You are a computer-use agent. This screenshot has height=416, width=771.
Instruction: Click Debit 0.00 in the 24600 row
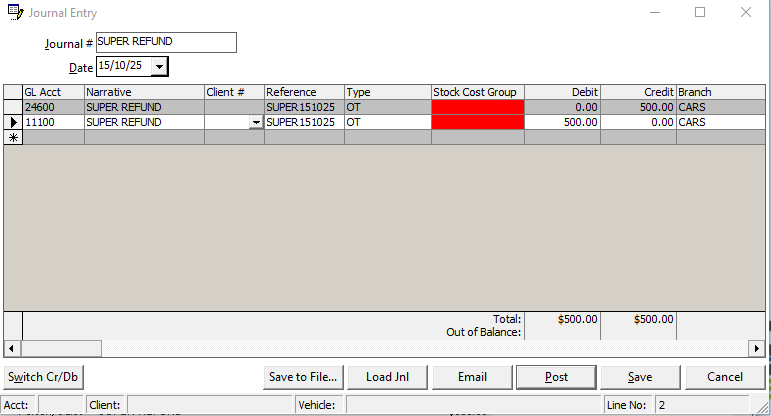(x=563, y=107)
